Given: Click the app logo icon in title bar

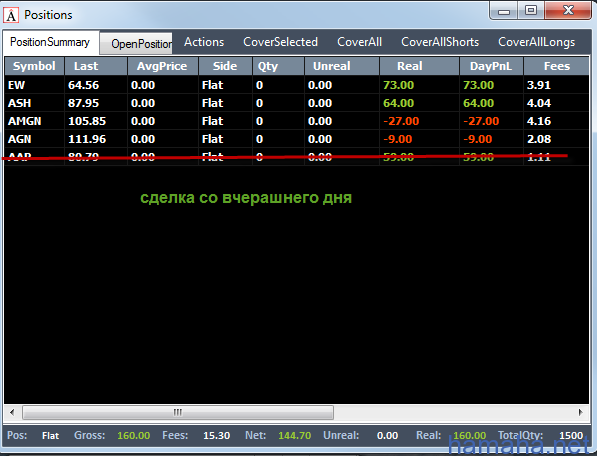Looking at the screenshot, I should 11,15.
